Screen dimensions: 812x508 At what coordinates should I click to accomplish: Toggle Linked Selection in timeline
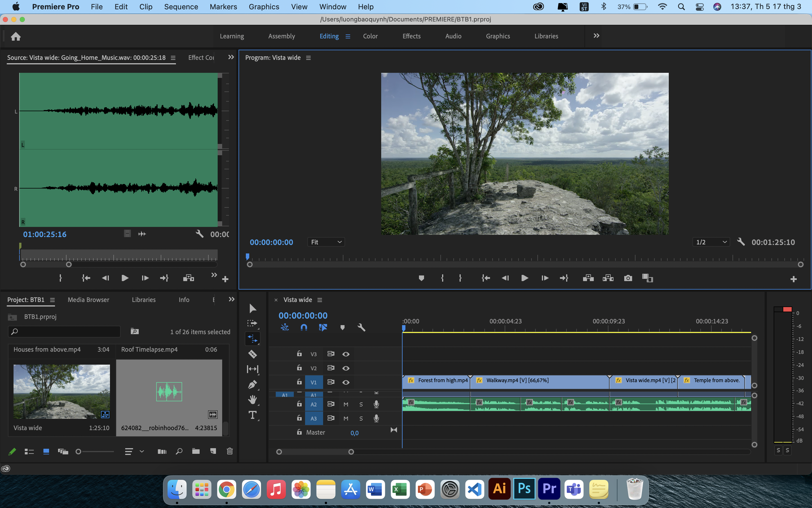(x=323, y=328)
